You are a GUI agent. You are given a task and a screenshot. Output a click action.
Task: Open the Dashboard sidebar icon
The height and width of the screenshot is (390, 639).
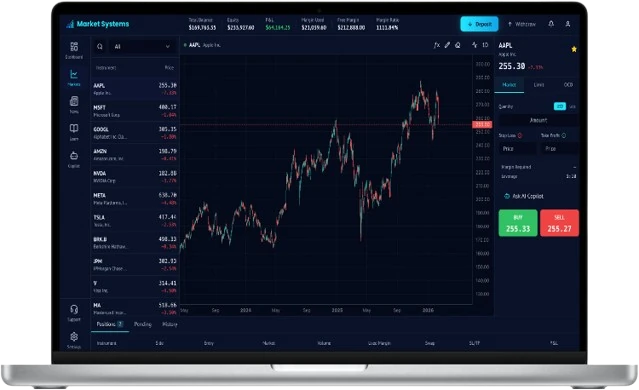pyautogui.click(x=74, y=47)
